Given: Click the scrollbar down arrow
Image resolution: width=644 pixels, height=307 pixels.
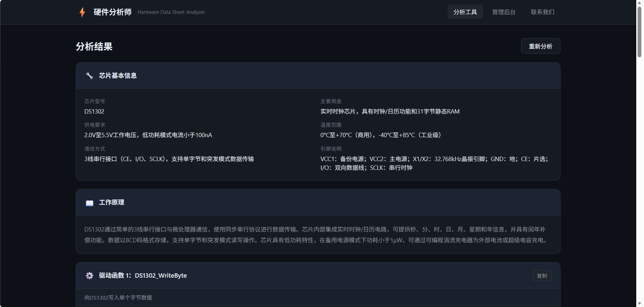Looking at the screenshot, I should click(x=640, y=304).
